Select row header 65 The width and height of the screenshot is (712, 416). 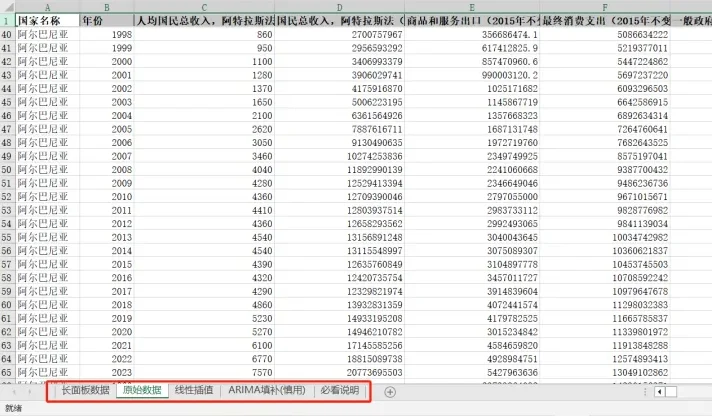click(x=7, y=372)
